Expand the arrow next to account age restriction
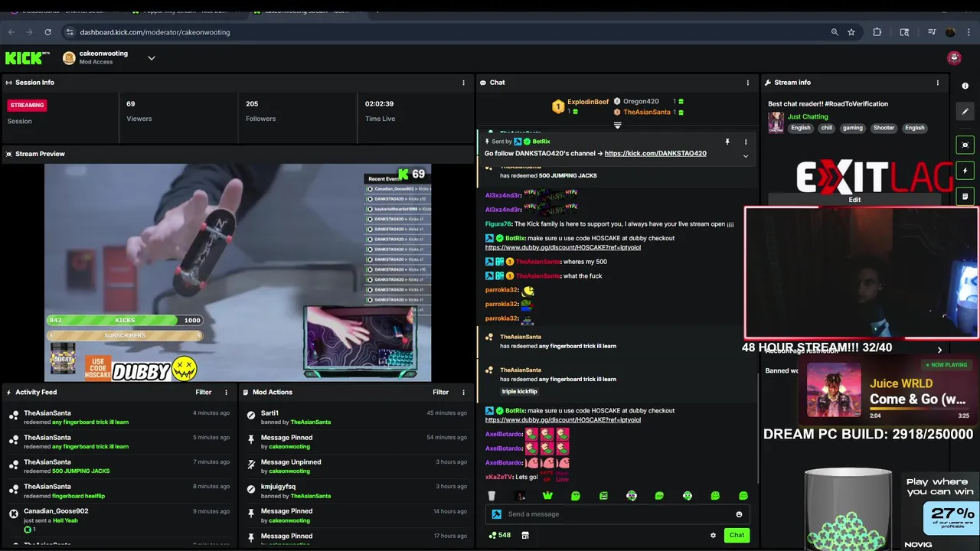The height and width of the screenshot is (551, 980). 939,350
